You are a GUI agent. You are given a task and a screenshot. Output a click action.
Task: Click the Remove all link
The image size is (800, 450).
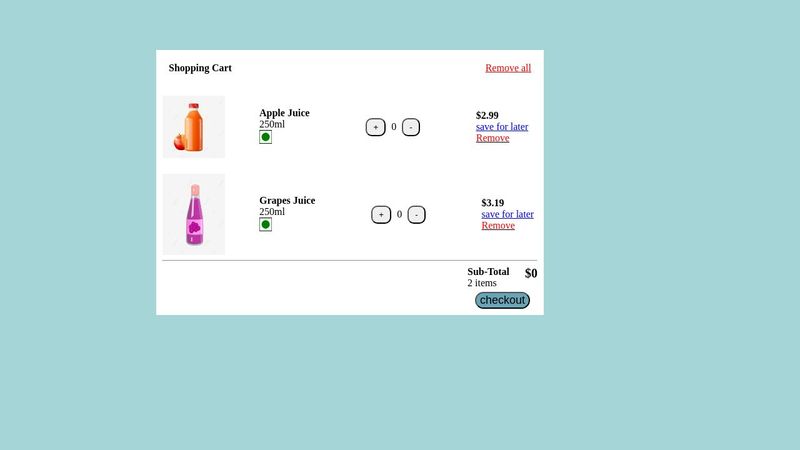point(508,68)
